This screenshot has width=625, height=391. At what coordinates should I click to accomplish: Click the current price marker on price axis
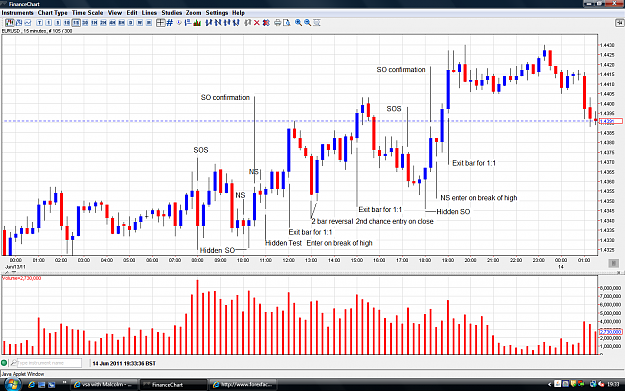point(611,121)
